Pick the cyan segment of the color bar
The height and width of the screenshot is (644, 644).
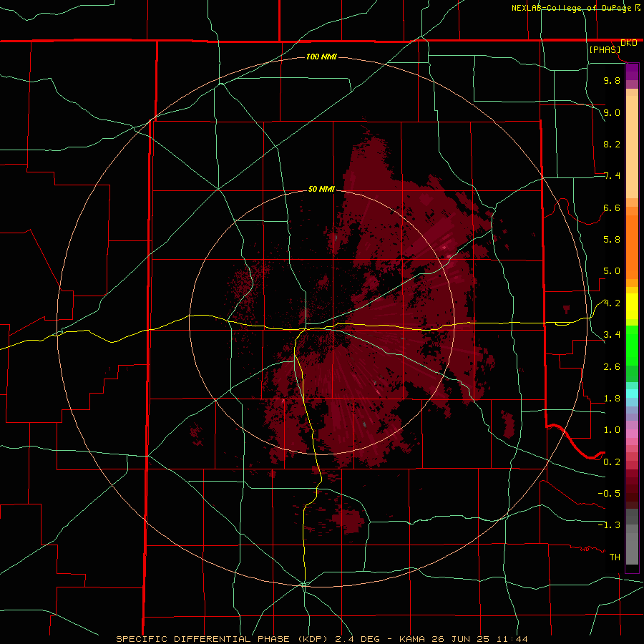pos(632,394)
